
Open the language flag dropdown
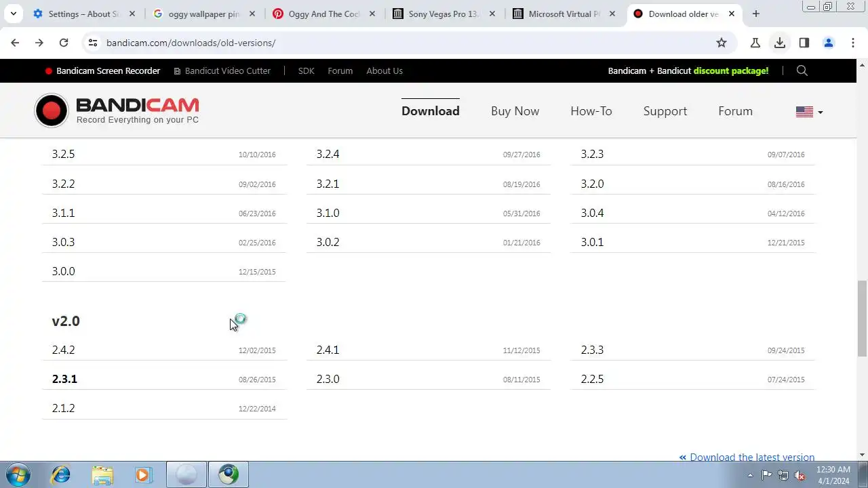(809, 112)
